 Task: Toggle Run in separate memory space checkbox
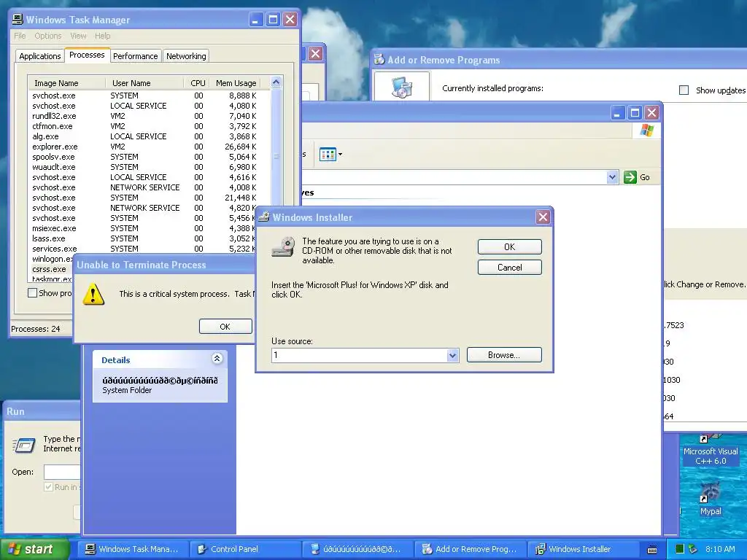coord(48,487)
